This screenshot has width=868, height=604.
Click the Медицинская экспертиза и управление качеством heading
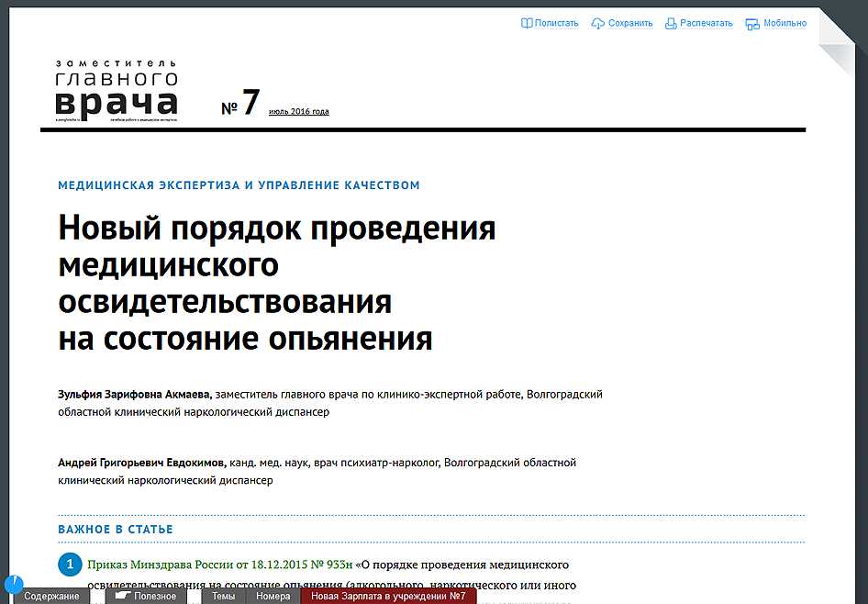tap(239, 185)
